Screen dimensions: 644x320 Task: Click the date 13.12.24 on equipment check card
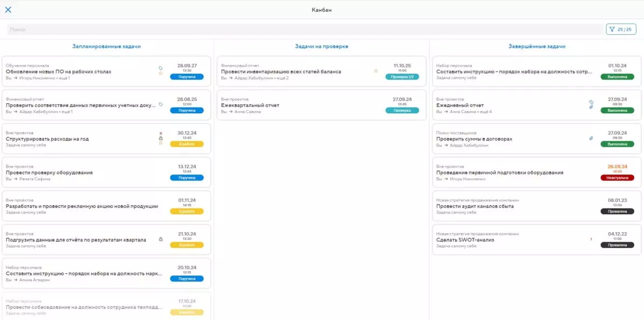[187, 166]
